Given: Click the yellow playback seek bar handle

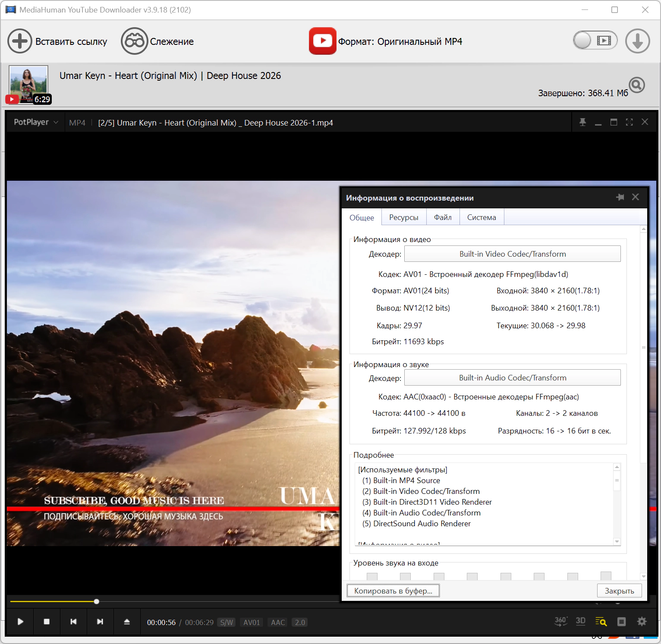Looking at the screenshot, I should click(97, 601).
